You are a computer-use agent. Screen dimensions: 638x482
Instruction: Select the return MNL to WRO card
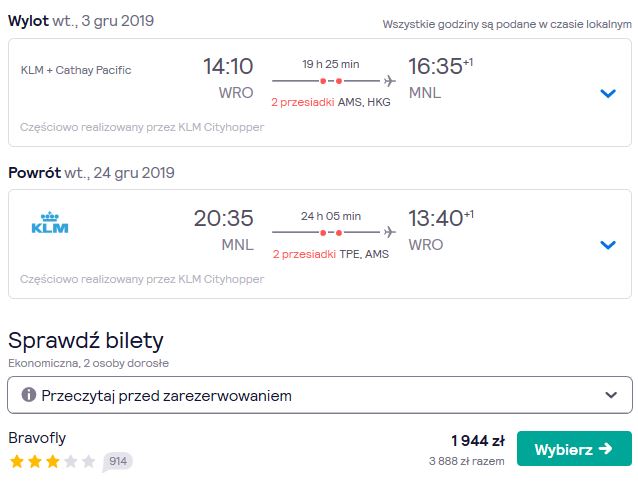click(320, 244)
